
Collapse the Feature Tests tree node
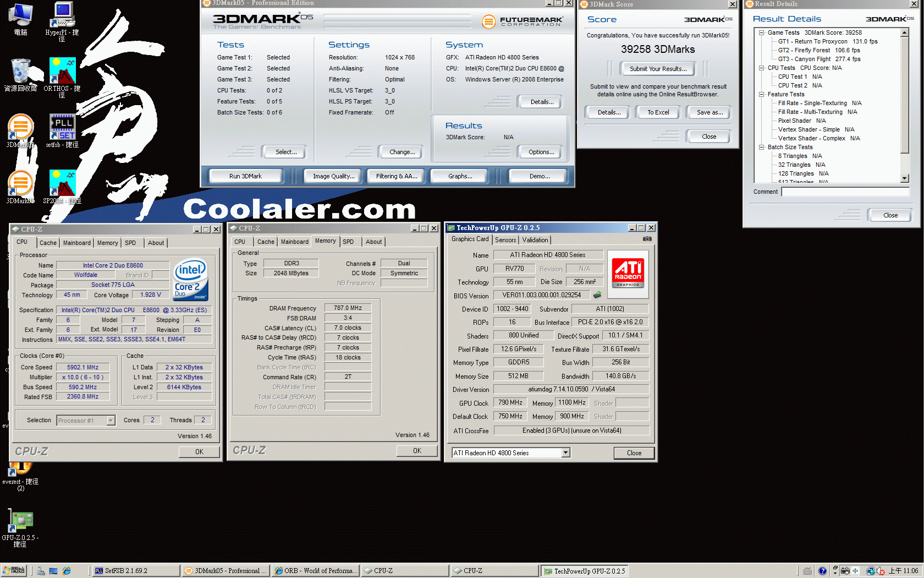pos(762,94)
